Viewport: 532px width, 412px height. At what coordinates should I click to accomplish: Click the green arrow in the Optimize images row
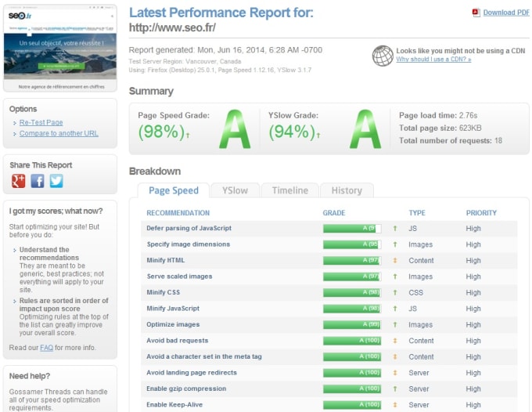coord(395,325)
